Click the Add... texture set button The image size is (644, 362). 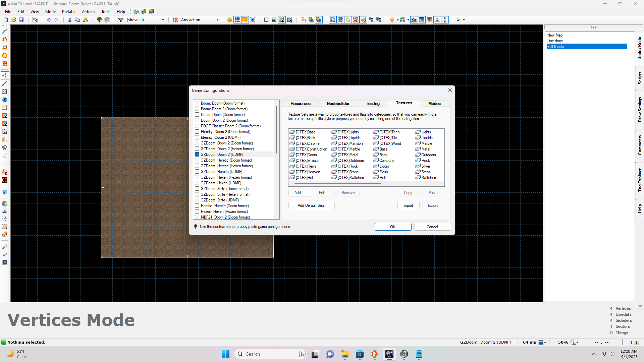click(x=299, y=193)
